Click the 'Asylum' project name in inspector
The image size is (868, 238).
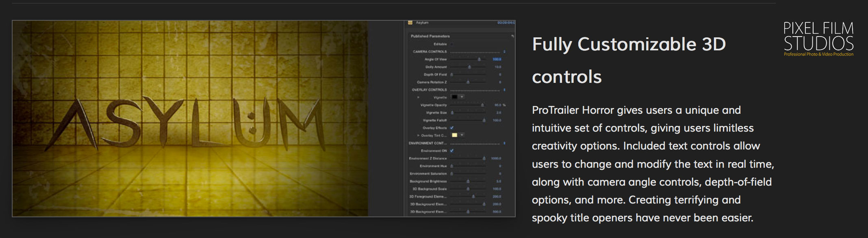point(422,23)
